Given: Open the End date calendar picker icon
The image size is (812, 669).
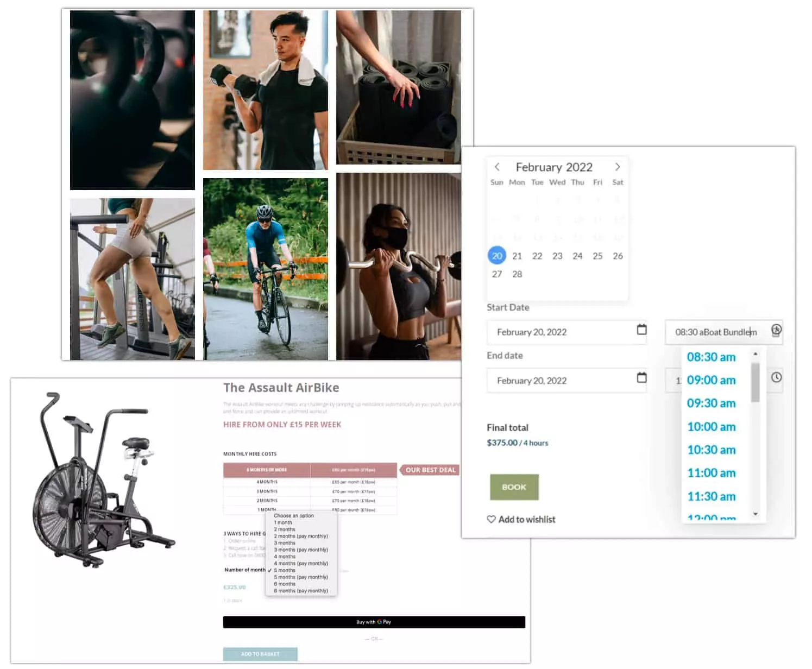Looking at the screenshot, I should 641,378.
